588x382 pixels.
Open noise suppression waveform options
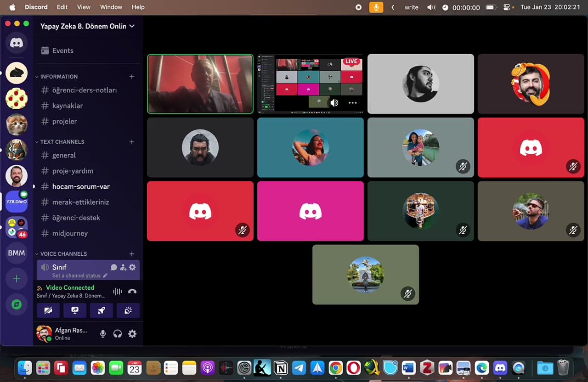click(118, 291)
